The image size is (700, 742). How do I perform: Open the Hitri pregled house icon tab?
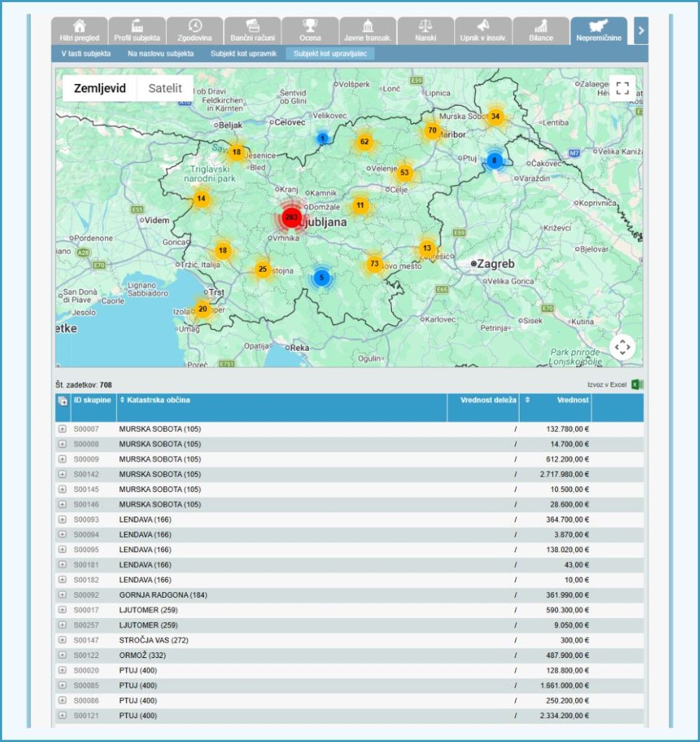pos(80,30)
